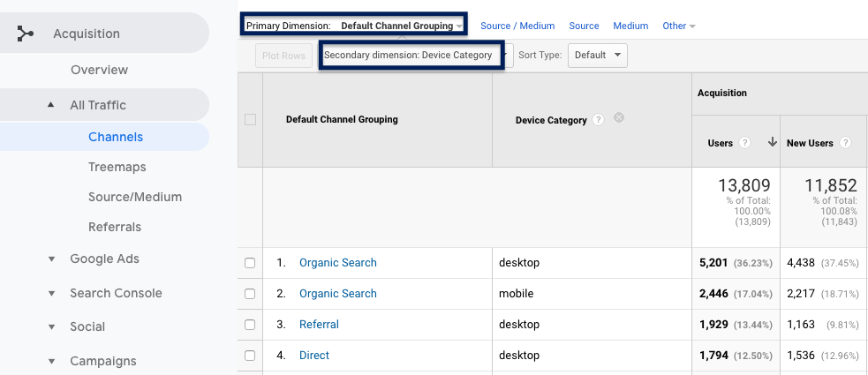The image size is (868, 375).
Task: Click help icon next to Device Category
Action: pyautogui.click(x=599, y=120)
